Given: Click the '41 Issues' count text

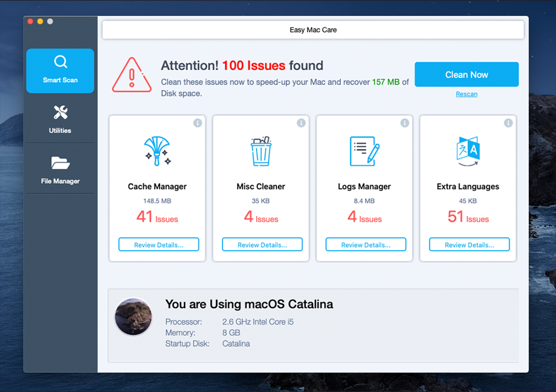Looking at the screenshot, I should click(157, 216).
